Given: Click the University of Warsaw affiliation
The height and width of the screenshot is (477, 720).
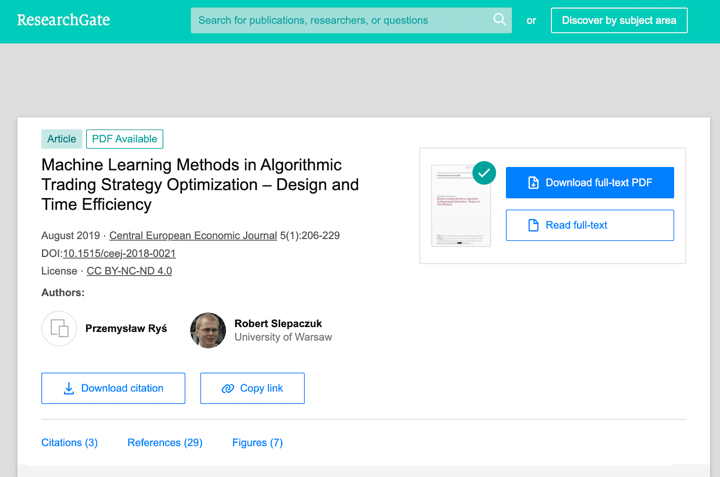Looking at the screenshot, I should point(283,337).
